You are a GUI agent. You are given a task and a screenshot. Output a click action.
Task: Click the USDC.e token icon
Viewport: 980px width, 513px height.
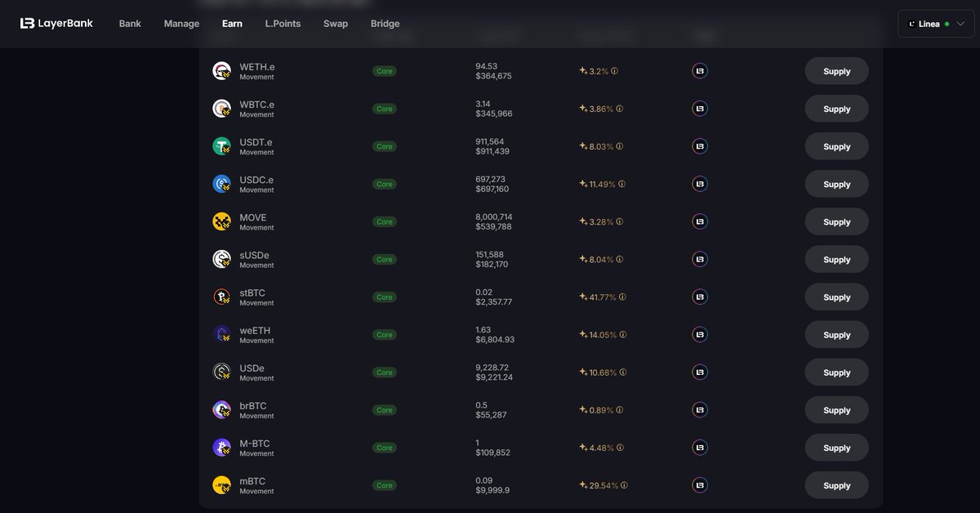click(x=221, y=184)
